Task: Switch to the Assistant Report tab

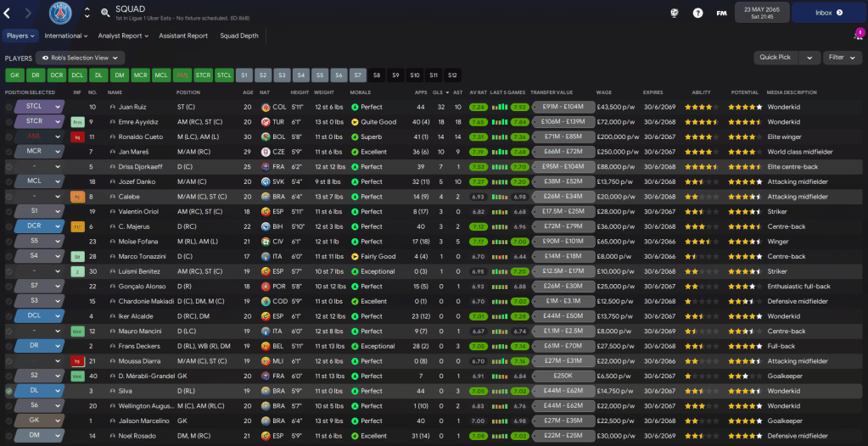Action: 183,36
